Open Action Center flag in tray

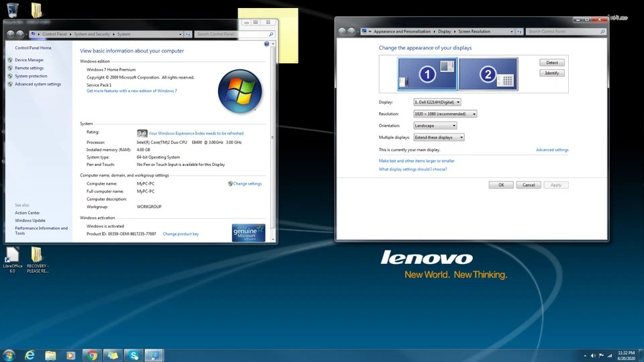(x=601, y=355)
